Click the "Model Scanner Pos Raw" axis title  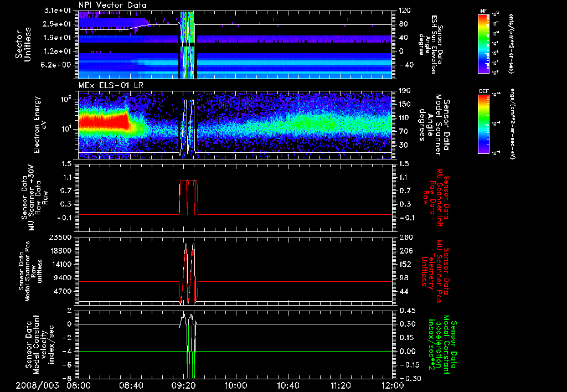pos(30,272)
